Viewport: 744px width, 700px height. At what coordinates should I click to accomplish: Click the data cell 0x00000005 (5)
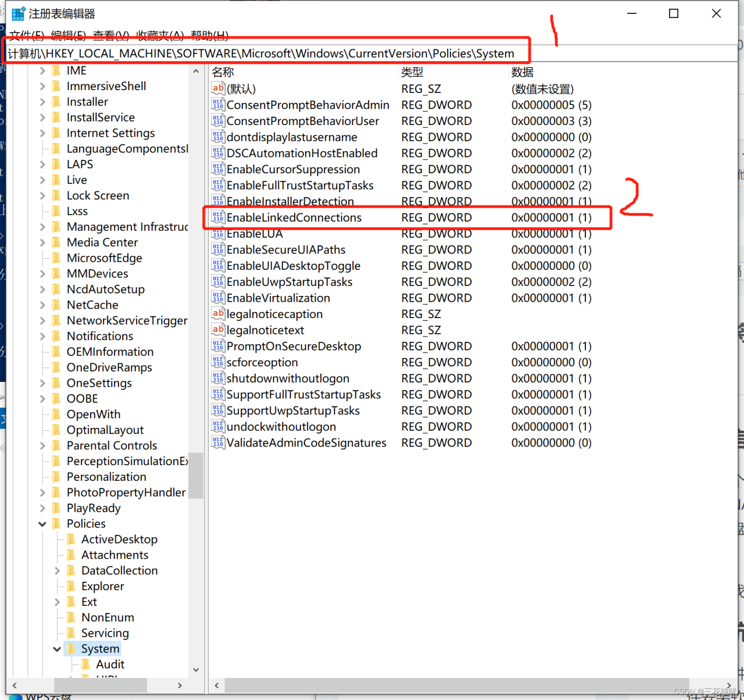[x=552, y=105]
